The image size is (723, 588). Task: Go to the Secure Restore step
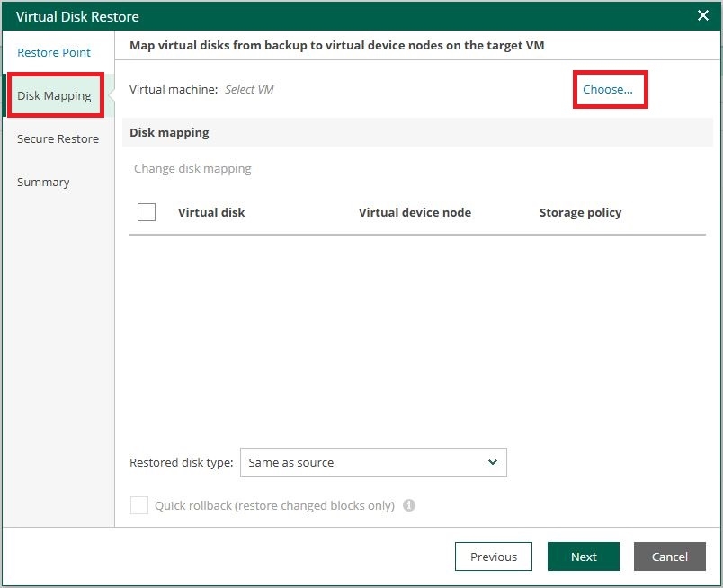[58, 138]
